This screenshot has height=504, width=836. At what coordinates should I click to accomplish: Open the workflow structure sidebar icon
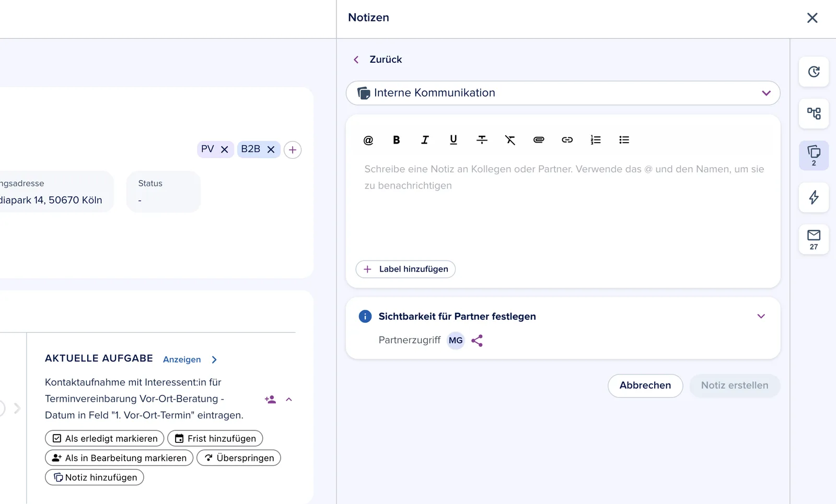pos(814,113)
